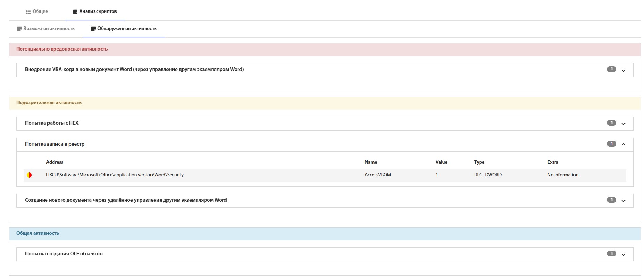The image size is (644, 277).
Task: Switch to the Общие tab
Action: 40,11
